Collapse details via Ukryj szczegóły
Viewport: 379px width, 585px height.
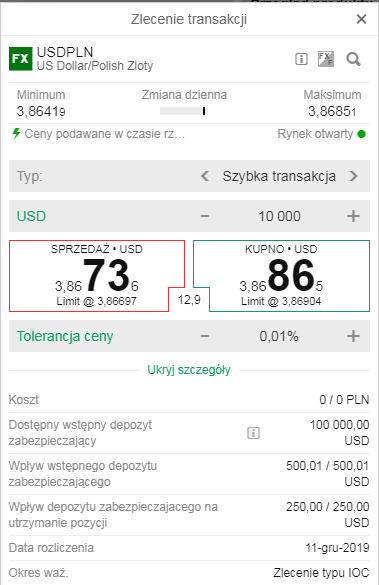click(189, 370)
